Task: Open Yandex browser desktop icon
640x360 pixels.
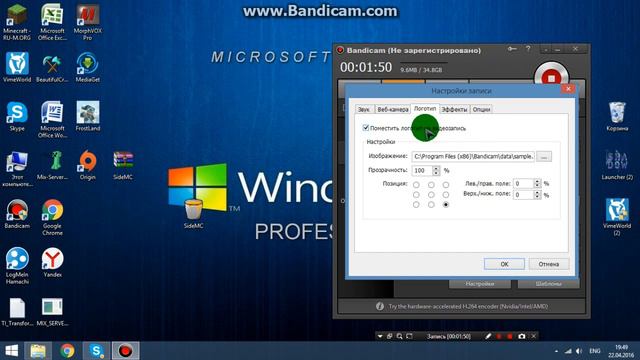Action: click(52, 262)
